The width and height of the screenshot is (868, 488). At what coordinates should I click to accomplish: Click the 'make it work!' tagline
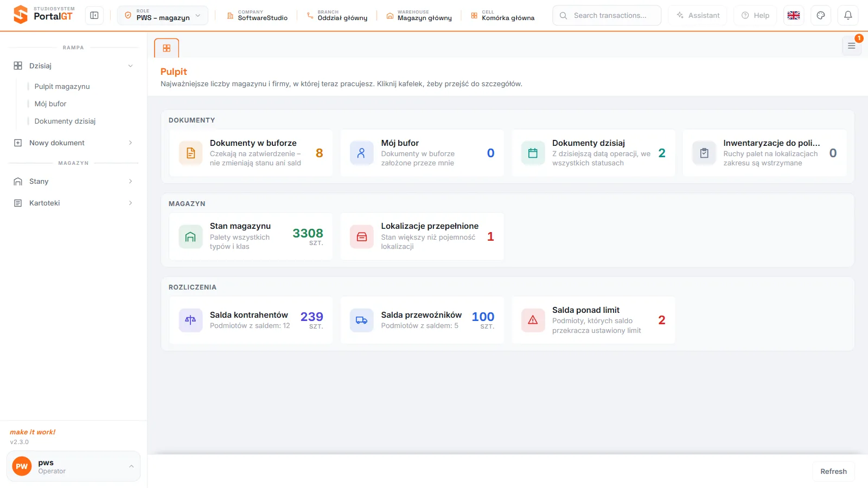[x=33, y=432]
